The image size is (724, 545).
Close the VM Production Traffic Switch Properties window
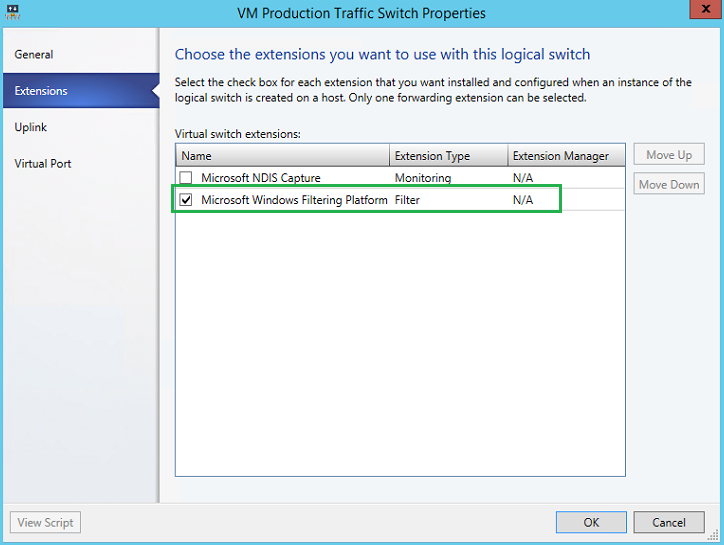coord(706,9)
